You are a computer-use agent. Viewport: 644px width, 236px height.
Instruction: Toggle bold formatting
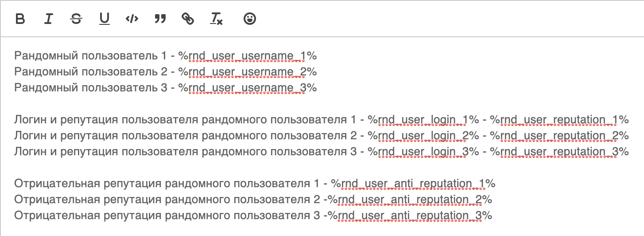20,19
